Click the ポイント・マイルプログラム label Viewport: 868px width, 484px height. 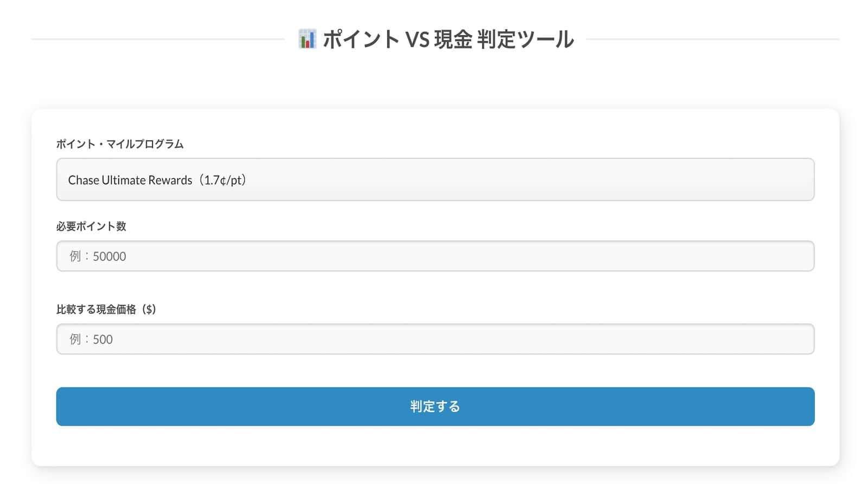point(119,144)
